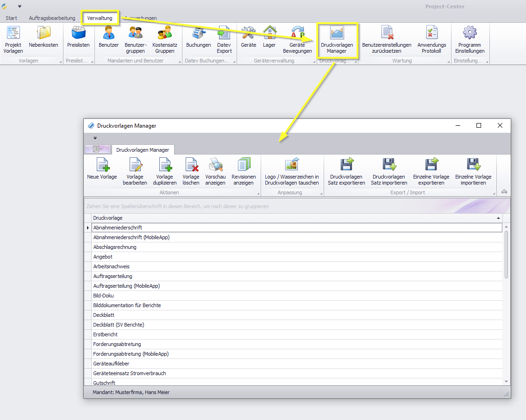Click Logo / Wasserzeichen tauschen icon
Viewport: 526px width, 420px height.
pyautogui.click(x=292, y=165)
